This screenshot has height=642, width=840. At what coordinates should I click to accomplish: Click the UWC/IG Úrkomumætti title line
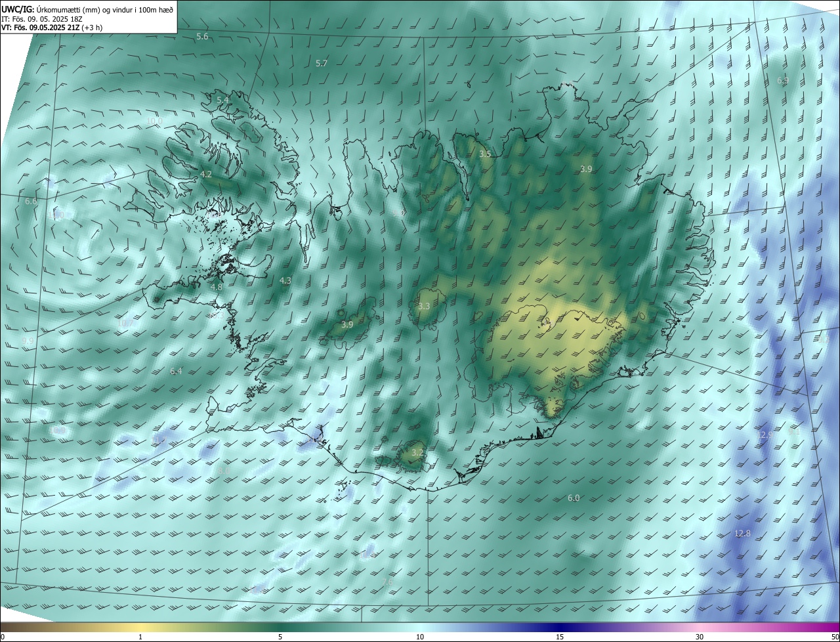pyautogui.click(x=87, y=10)
